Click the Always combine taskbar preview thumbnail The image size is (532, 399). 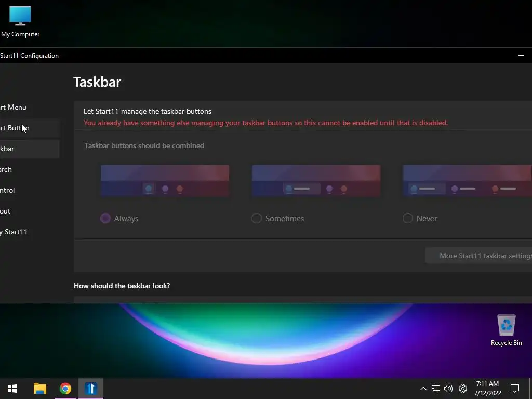click(x=165, y=181)
